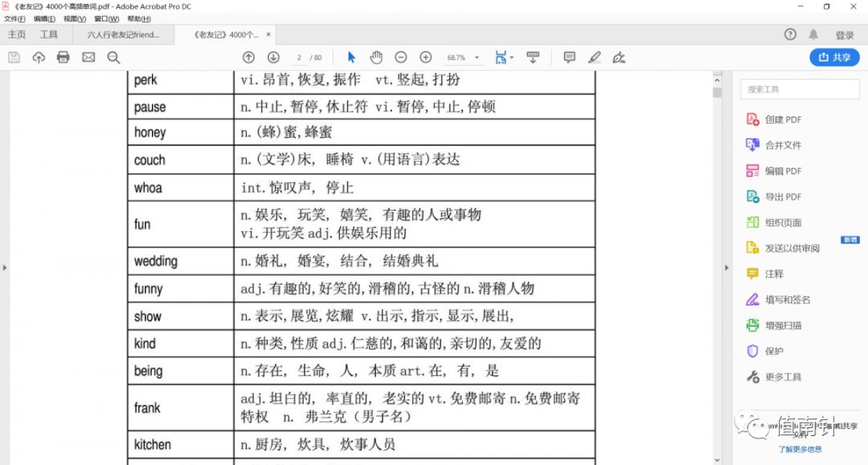Click the 搜索工具 search field
Viewport: 868px width, 465px height.
pyautogui.click(x=800, y=89)
